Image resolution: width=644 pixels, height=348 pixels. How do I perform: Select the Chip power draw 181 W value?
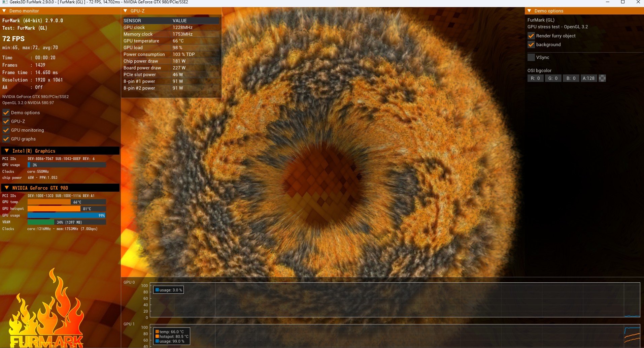click(179, 61)
